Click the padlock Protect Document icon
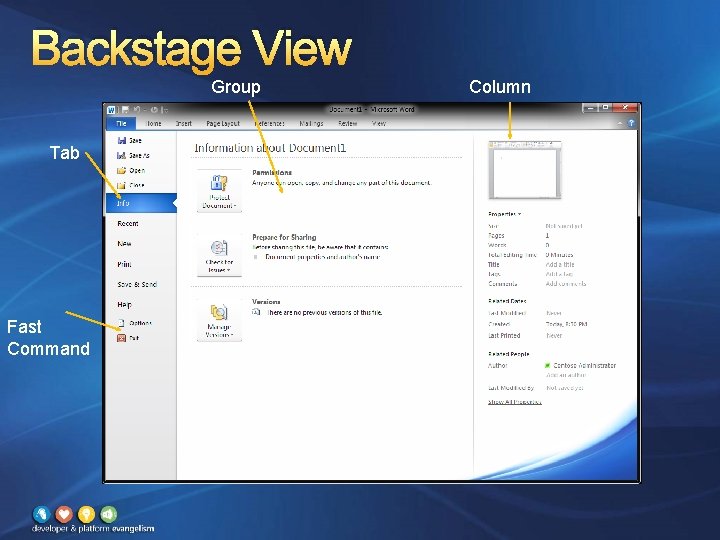Image resolution: width=720 pixels, height=540 pixels. pos(219,183)
